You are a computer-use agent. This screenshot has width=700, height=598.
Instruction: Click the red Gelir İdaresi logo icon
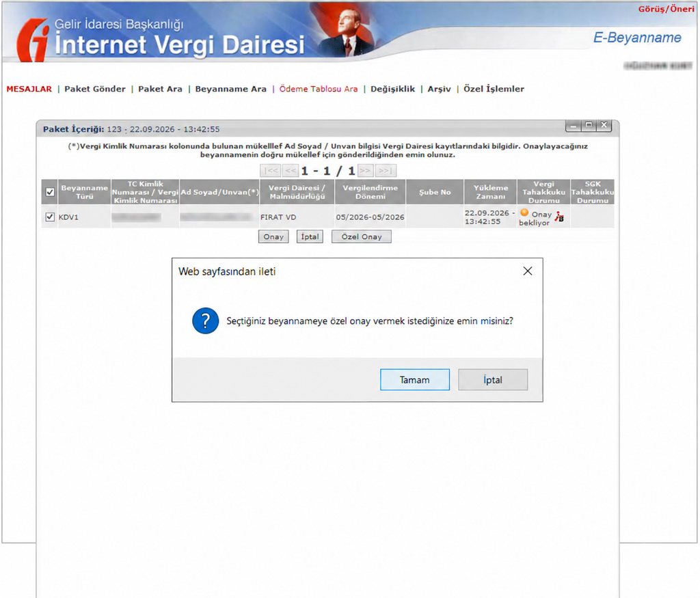pyautogui.click(x=33, y=40)
